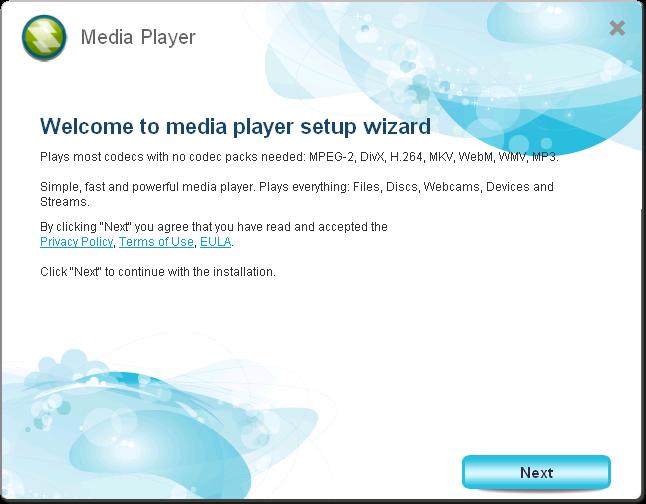The height and width of the screenshot is (504, 646).
Task: Close the setup wizard with the X button
Action: (x=617, y=28)
